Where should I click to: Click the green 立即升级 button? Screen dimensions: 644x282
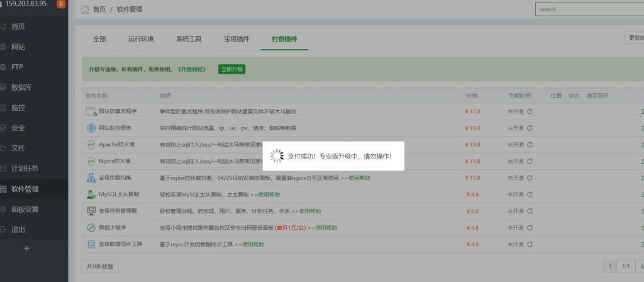231,69
